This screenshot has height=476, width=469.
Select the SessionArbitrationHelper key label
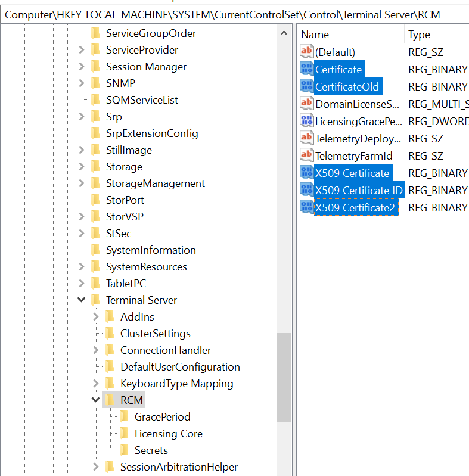(x=179, y=467)
